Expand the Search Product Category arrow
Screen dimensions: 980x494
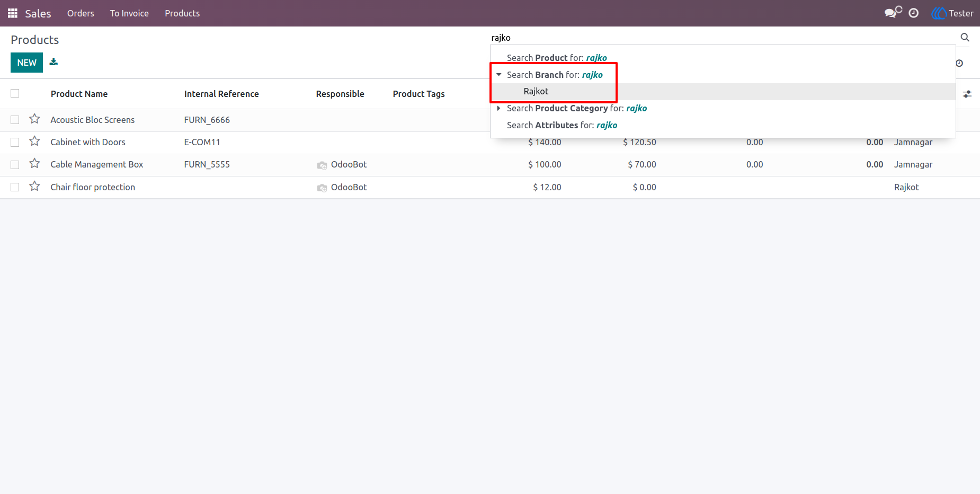pos(498,108)
